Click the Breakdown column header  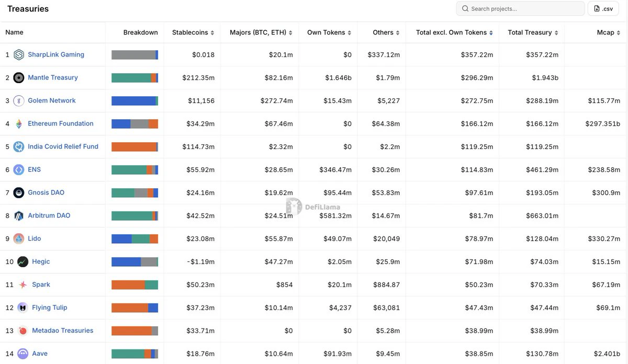pos(140,32)
